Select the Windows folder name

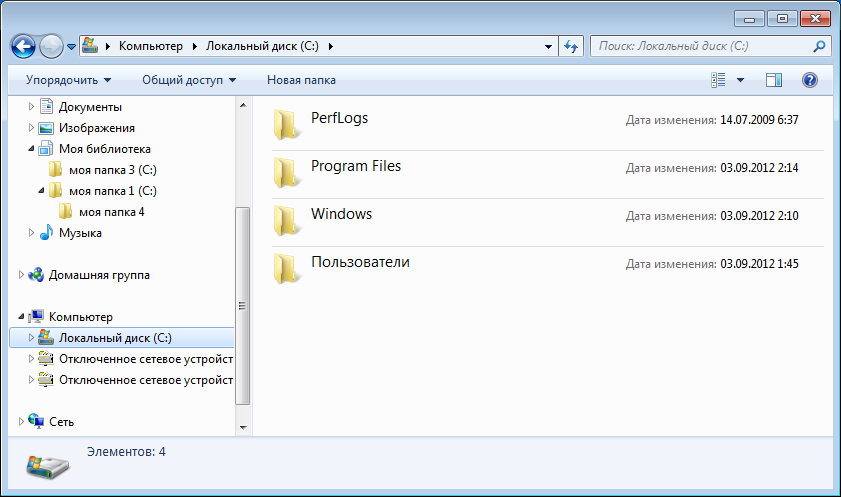point(342,214)
